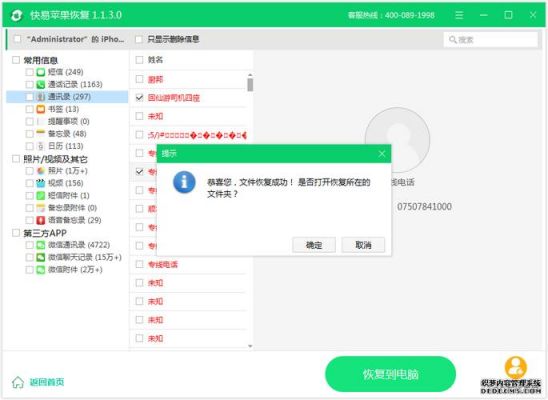Check the Administrator iPhone checkbox
The width and height of the screenshot is (548, 400).
click(17, 39)
